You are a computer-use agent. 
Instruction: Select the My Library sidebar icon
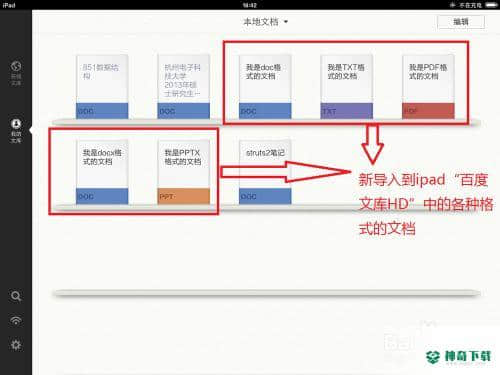[16, 130]
